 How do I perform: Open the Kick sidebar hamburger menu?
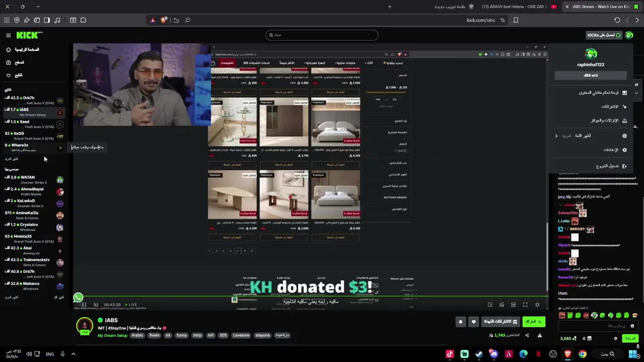coord(8,35)
